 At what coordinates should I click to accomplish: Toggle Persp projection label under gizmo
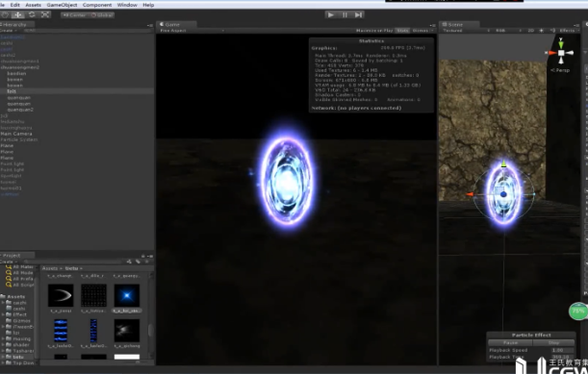pos(560,70)
